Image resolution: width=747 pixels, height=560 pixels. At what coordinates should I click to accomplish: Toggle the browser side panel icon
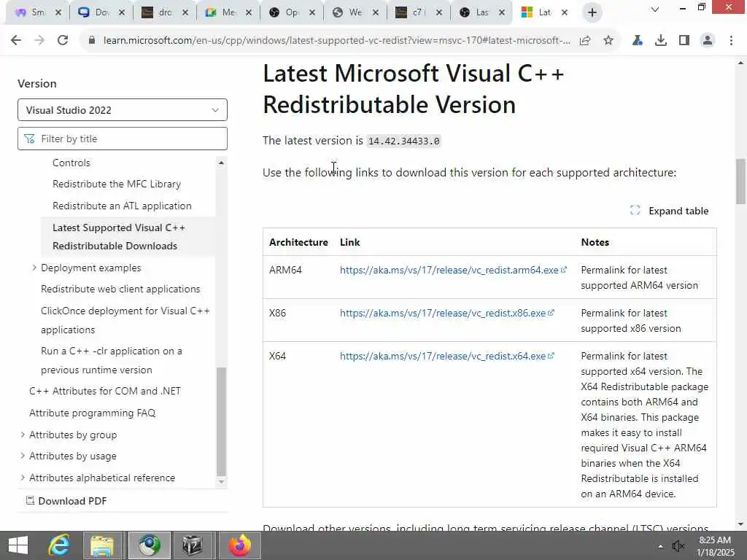click(684, 41)
